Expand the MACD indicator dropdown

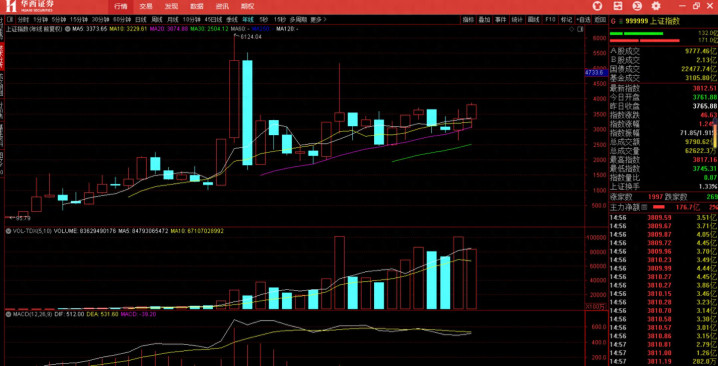pos(8,314)
